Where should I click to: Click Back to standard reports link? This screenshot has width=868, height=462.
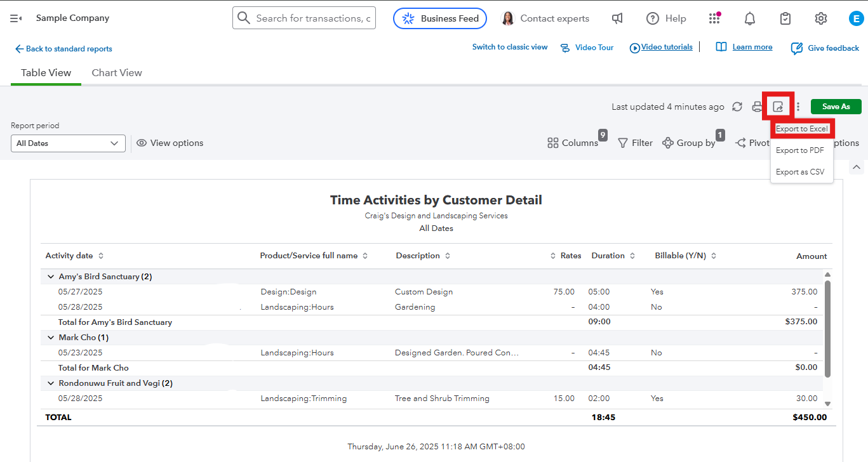point(63,49)
